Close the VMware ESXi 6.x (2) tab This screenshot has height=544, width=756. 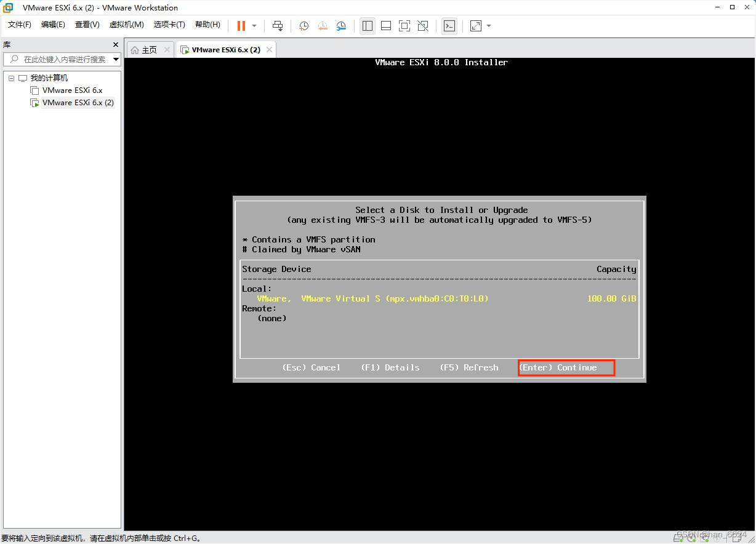click(x=269, y=50)
